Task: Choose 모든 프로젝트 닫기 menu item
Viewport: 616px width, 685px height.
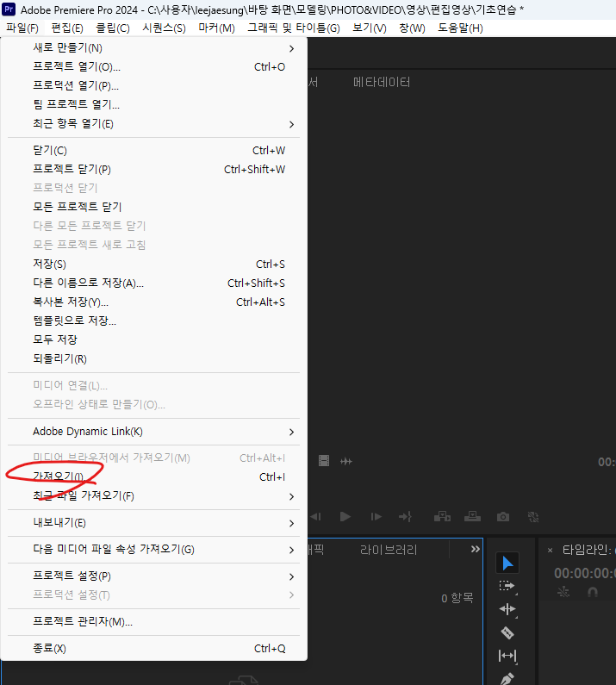Action: click(x=153, y=207)
